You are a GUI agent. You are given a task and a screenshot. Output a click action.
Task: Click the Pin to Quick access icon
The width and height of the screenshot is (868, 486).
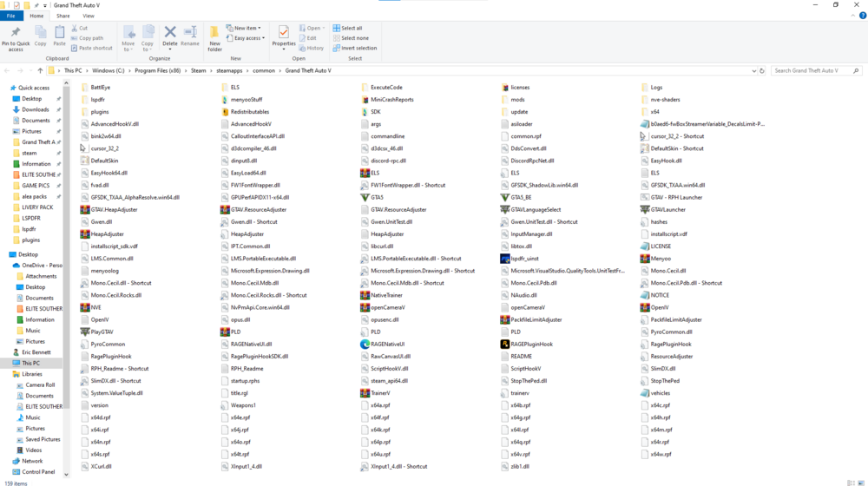(x=16, y=32)
